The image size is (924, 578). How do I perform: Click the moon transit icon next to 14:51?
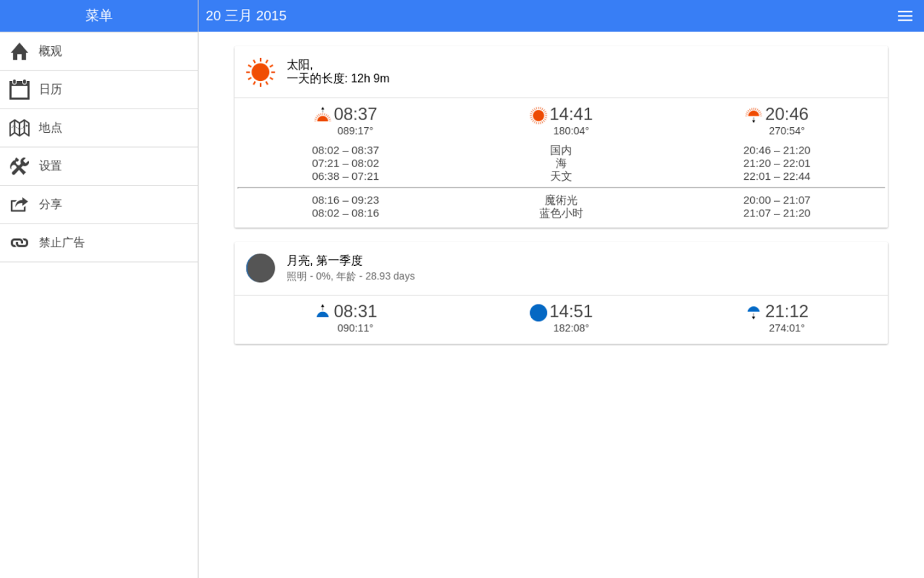538,313
